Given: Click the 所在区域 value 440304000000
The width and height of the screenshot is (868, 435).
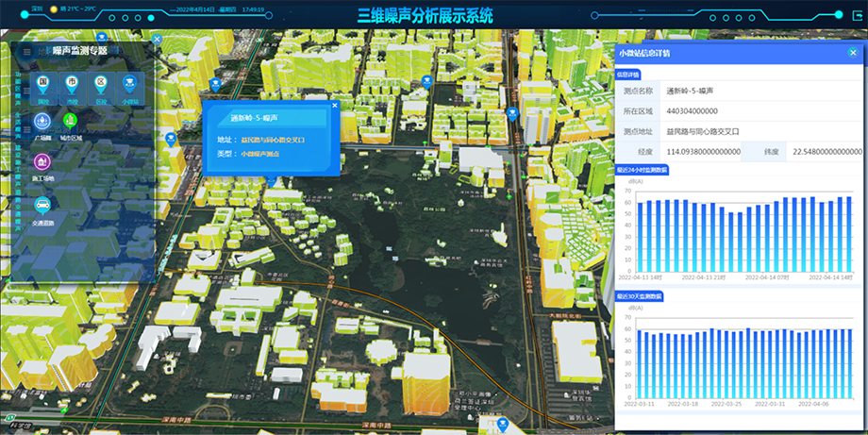Looking at the screenshot, I should pos(692,111).
